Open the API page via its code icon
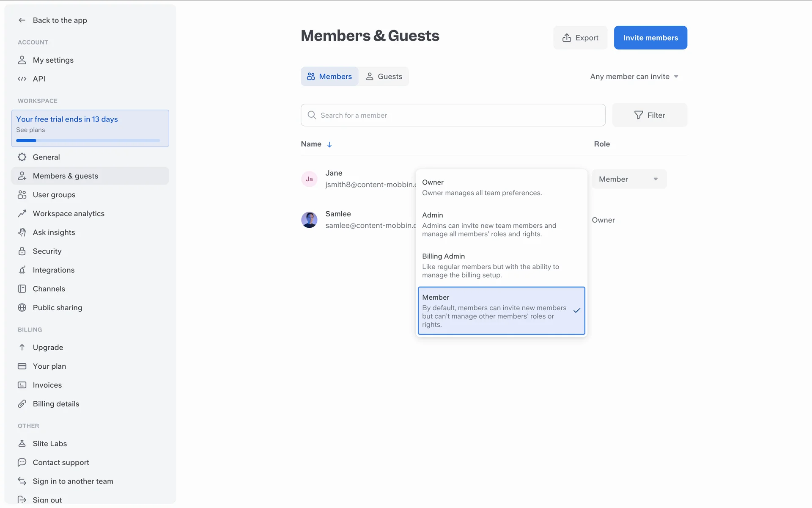This screenshot has height=508, width=812. [22, 79]
